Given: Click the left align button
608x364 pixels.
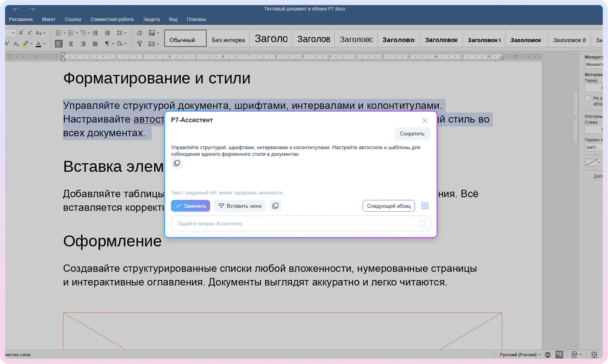Looking at the screenshot, I should click(x=59, y=44).
